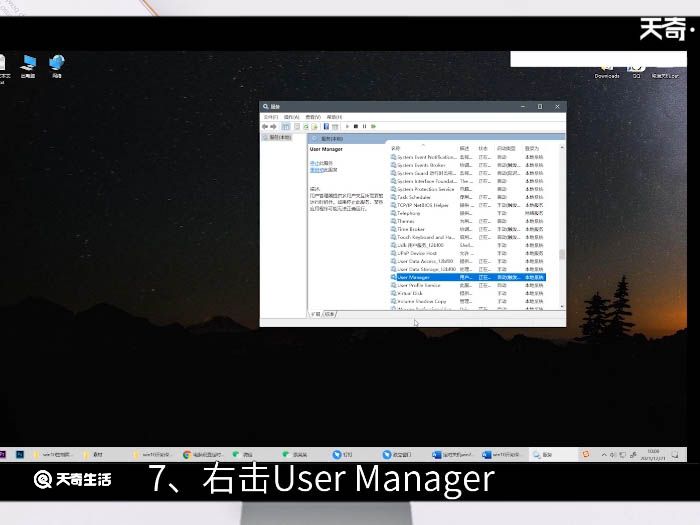
Task: Click the green Restart Service icon
Action: pos(374,127)
